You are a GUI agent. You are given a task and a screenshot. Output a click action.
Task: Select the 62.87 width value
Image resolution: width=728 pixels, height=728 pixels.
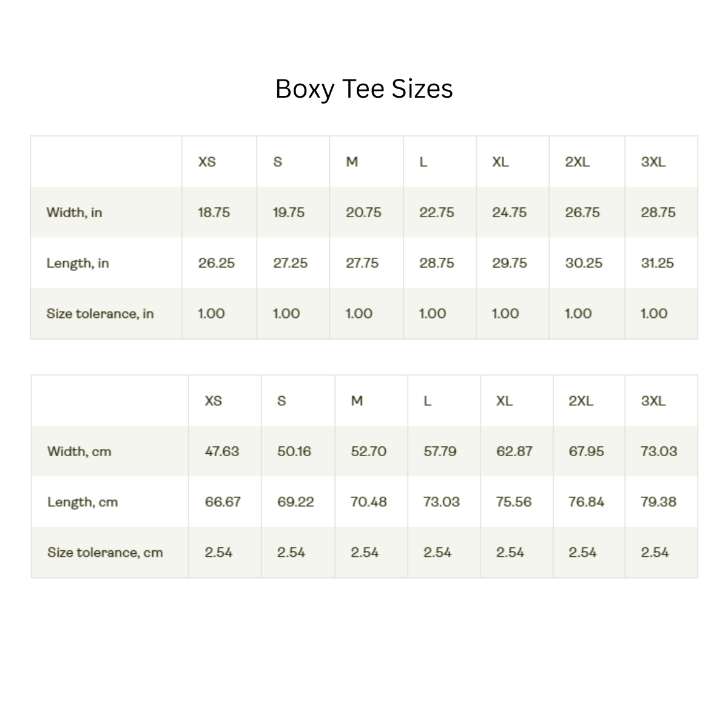click(514, 451)
